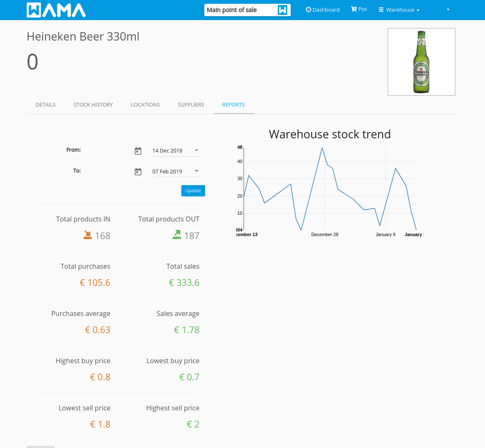
Task: Select the Reports tab
Action: point(233,104)
